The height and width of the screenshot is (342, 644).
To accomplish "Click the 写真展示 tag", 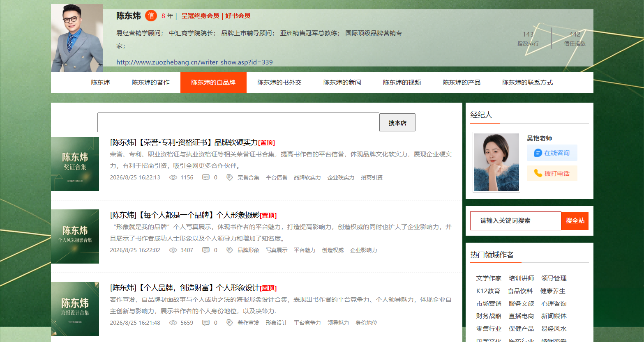I will point(277,250).
